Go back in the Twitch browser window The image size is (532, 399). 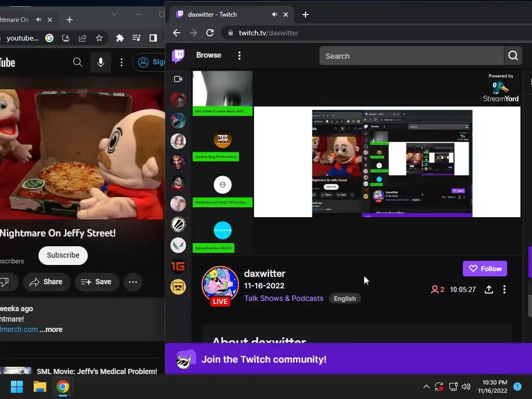(177, 33)
